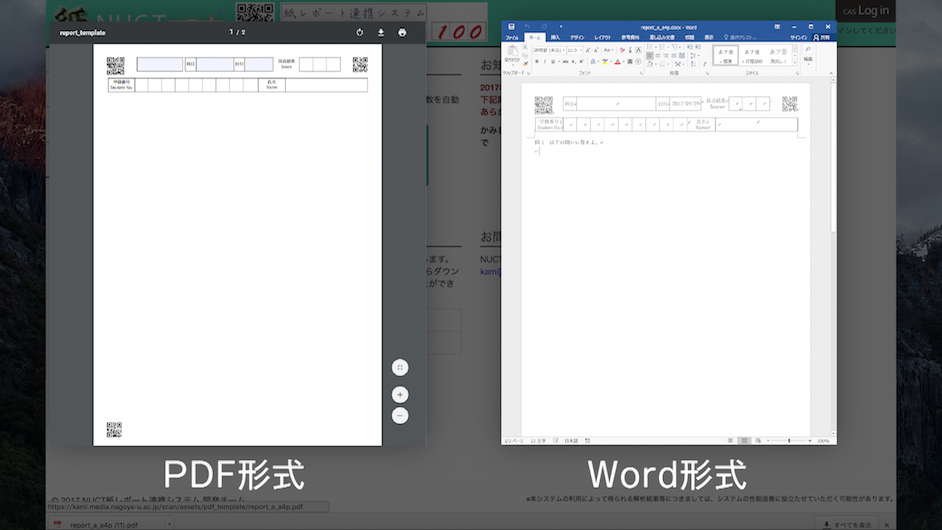This screenshot has height=530, width=942.
Task: Toggle superscript formatting
Action: click(x=582, y=61)
